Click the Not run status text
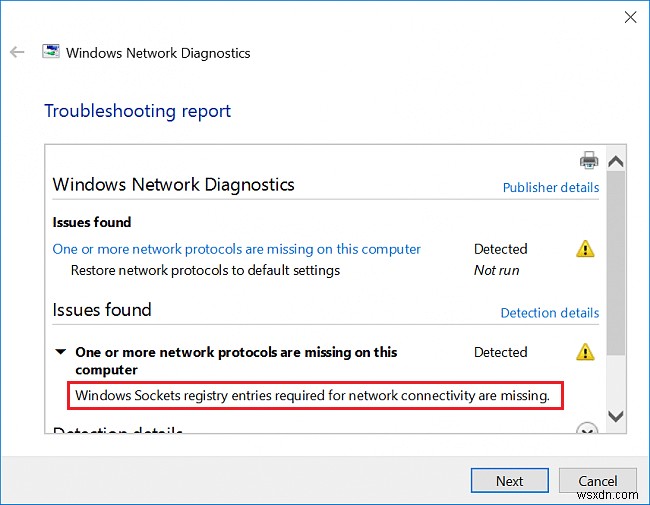 [x=497, y=270]
